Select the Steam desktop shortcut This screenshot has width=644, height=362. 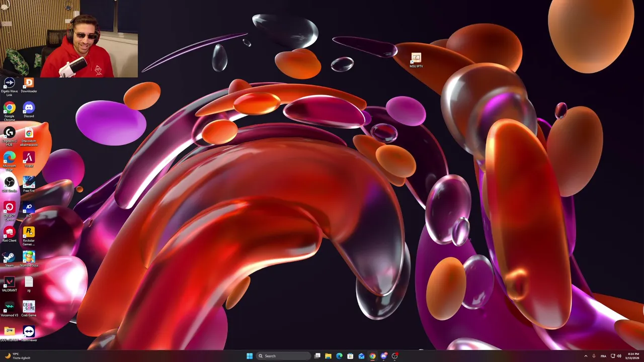pos(9,259)
